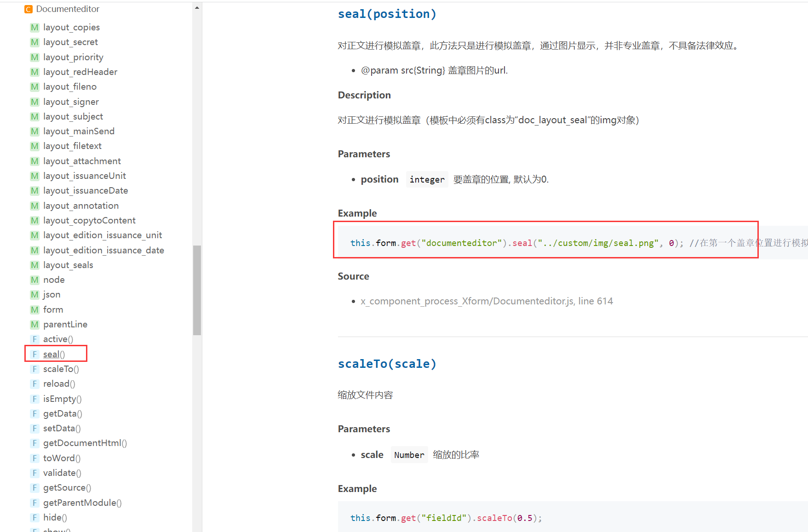Click the 'scale' parameter name
This screenshot has height=532, width=808.
coord(372,455)
